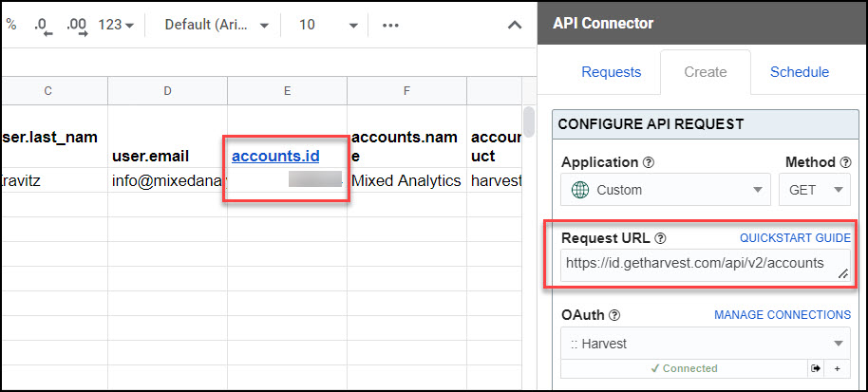868x392 pixels.
Task: Select column F header
Action: point(406,91)
